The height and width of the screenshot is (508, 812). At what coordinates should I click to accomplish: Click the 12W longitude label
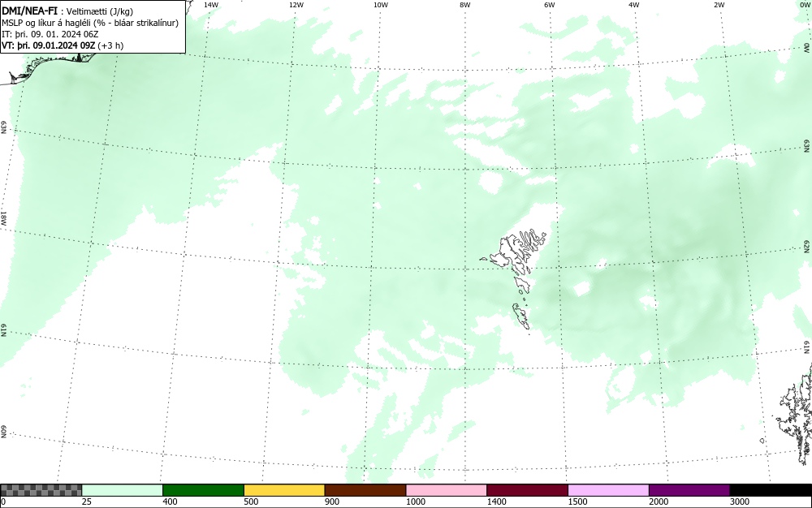[296, 5]
